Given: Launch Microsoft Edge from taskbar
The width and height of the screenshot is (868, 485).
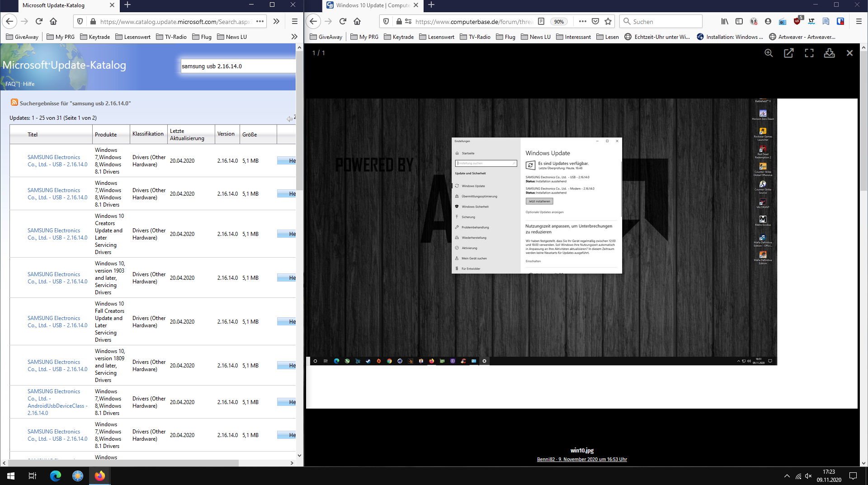Looking at the screenshot, I should 55,476.
